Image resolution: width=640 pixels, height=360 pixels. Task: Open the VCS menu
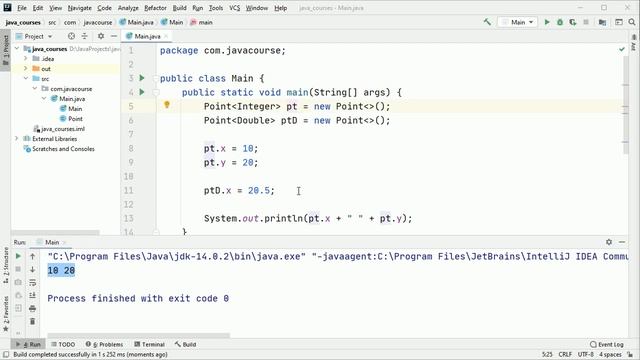tap(234, 8)
